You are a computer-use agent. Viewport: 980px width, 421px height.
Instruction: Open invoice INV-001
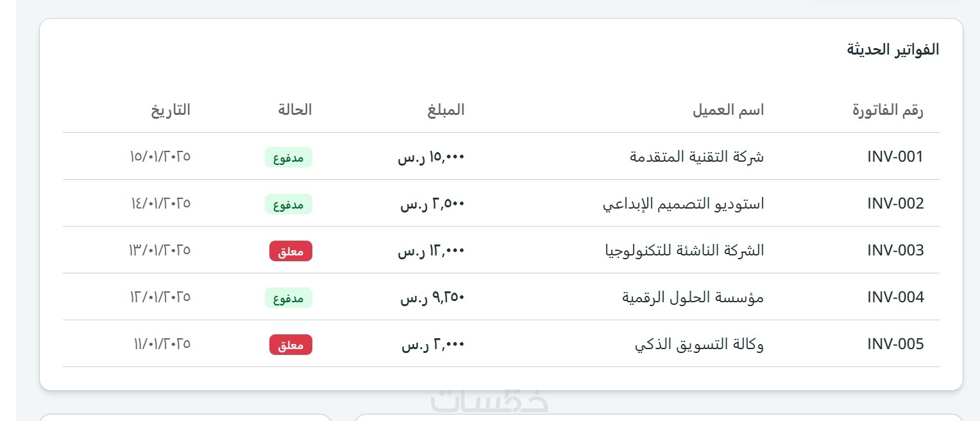pos(895,157)
